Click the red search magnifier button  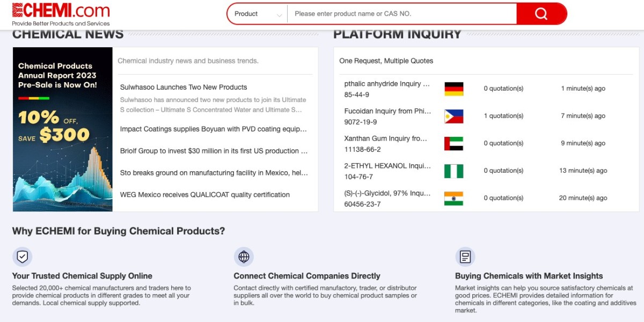pos(541,14)
